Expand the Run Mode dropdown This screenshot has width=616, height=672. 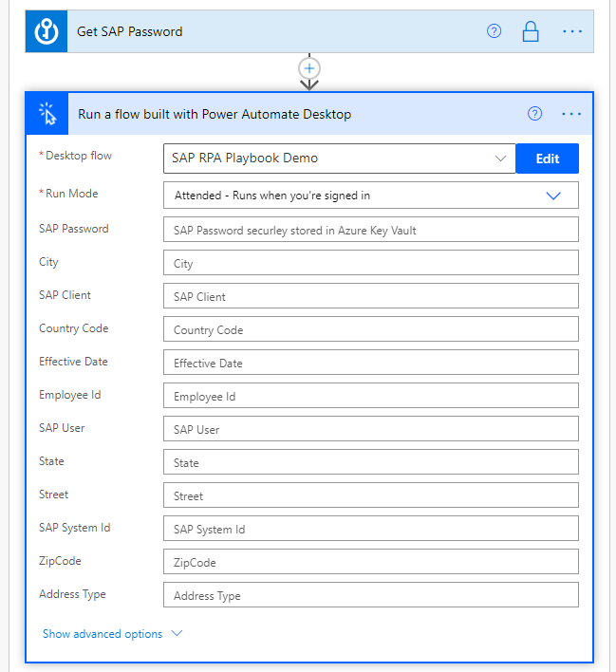click(x=371, y=196)
